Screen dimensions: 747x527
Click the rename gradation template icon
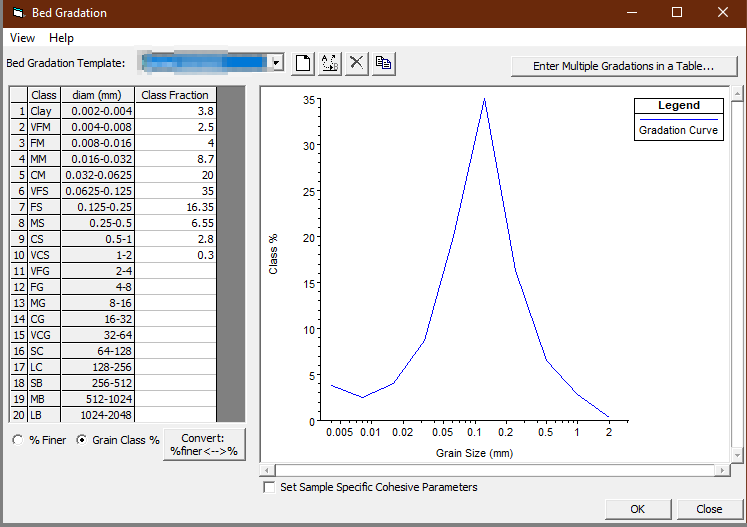[330, 63]
